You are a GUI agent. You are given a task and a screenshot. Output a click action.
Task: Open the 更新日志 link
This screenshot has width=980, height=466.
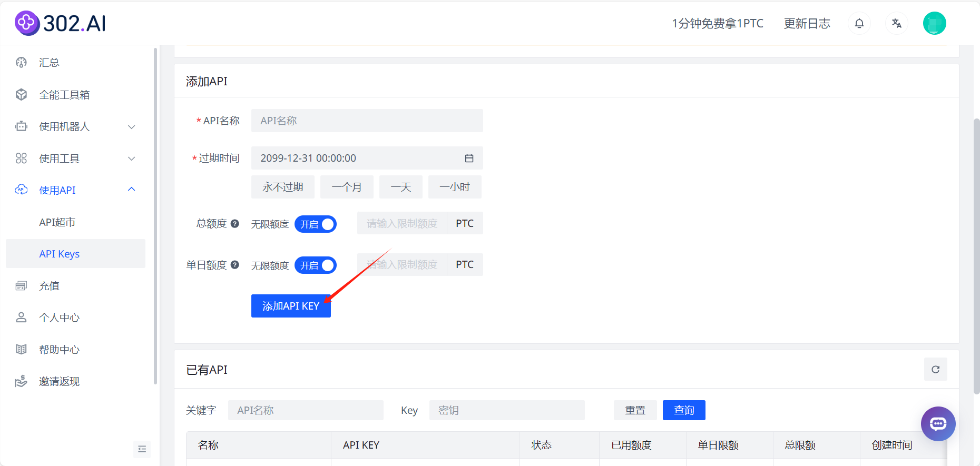pos(807,24)
